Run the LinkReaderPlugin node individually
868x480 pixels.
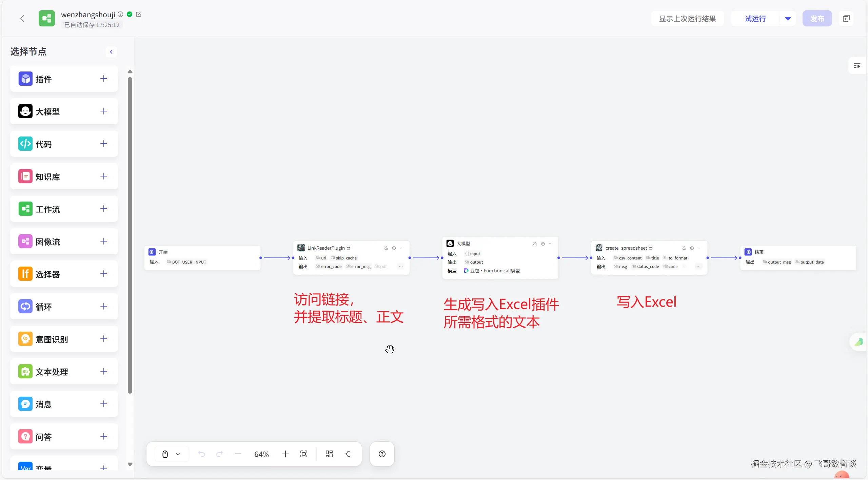point(394,248)
